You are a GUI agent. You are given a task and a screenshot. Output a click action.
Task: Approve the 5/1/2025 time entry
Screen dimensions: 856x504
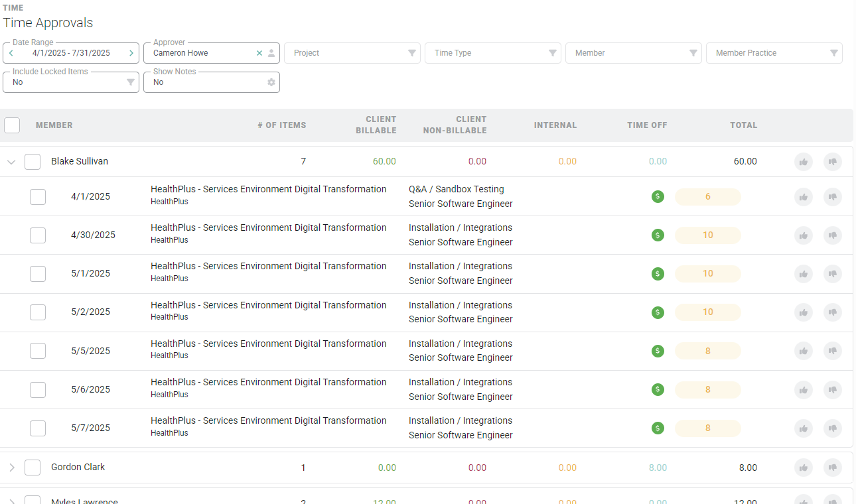tap(804, 274)
